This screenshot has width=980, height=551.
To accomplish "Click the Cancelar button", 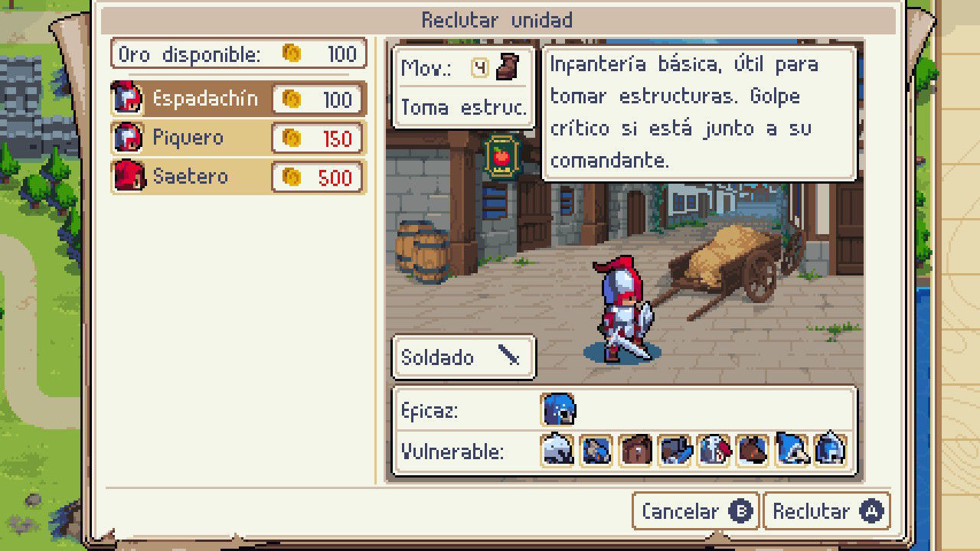I will 695,511.
